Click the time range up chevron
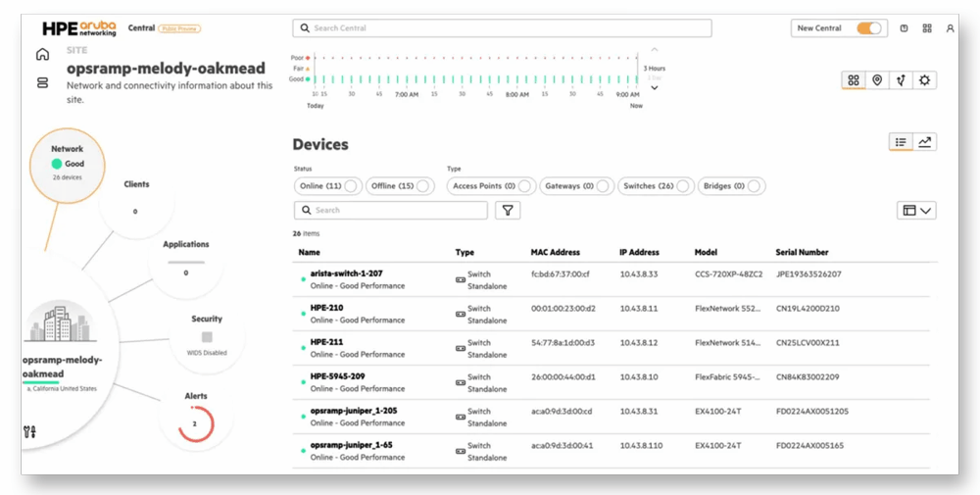 pyautogui.click(x=655, y=49)
